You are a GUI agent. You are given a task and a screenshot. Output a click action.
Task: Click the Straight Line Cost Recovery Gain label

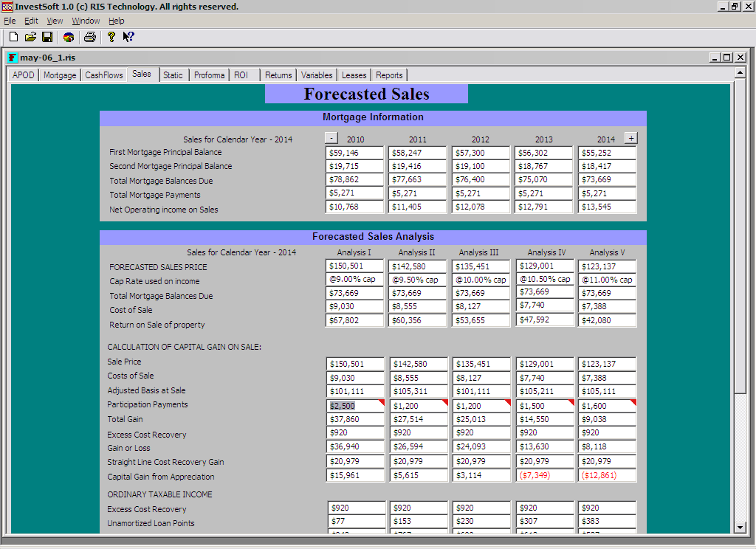(x=165, y=462)
